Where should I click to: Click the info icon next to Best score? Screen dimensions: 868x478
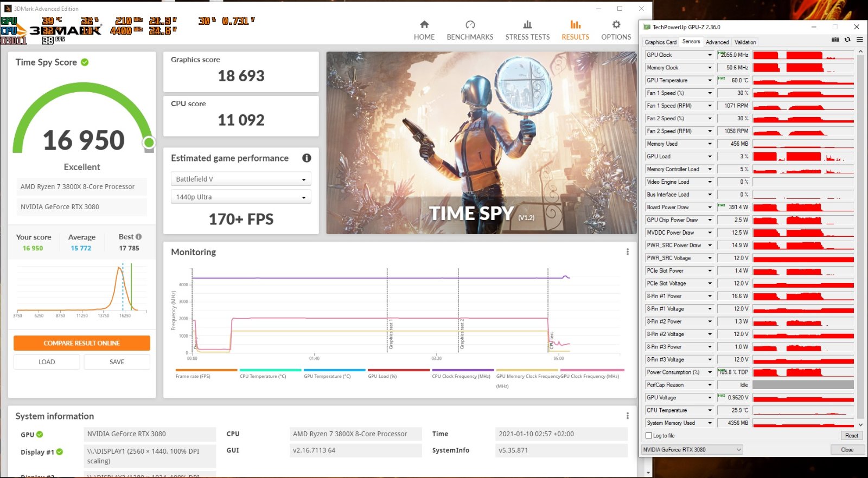139,237
